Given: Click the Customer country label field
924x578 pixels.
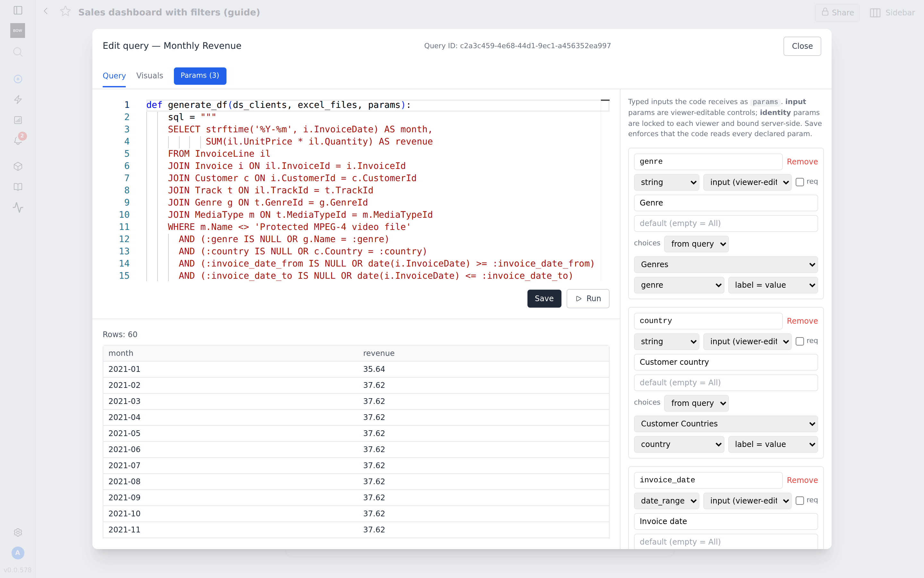Looking at the screenshot, I should (x=725, y=362).
